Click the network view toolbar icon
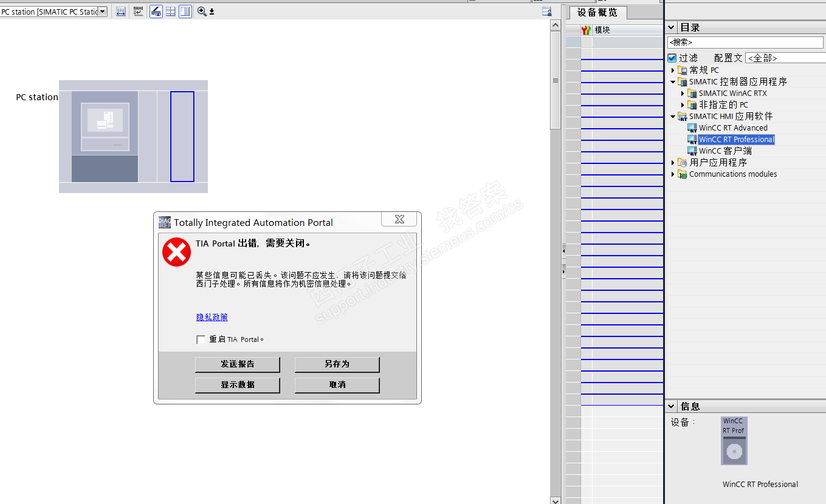Viewport: 826px width, 504px height. coord(121,12)
